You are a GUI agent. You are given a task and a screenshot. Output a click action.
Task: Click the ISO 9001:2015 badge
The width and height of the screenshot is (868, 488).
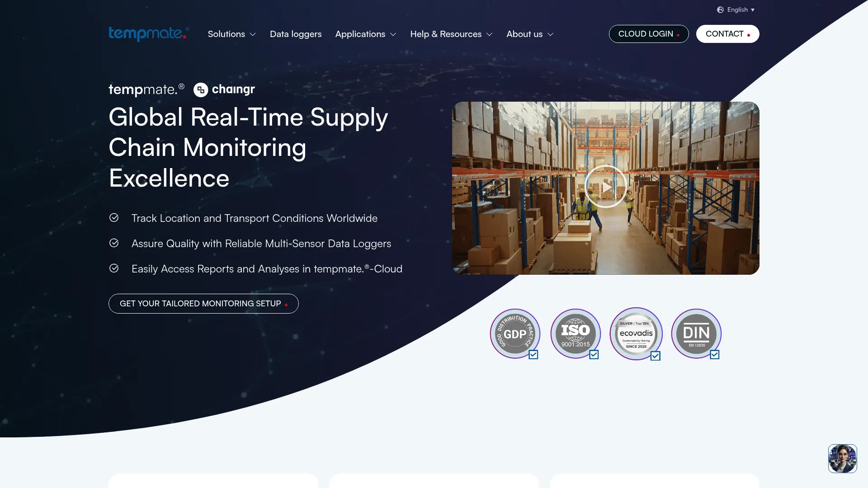coord(576,333)
